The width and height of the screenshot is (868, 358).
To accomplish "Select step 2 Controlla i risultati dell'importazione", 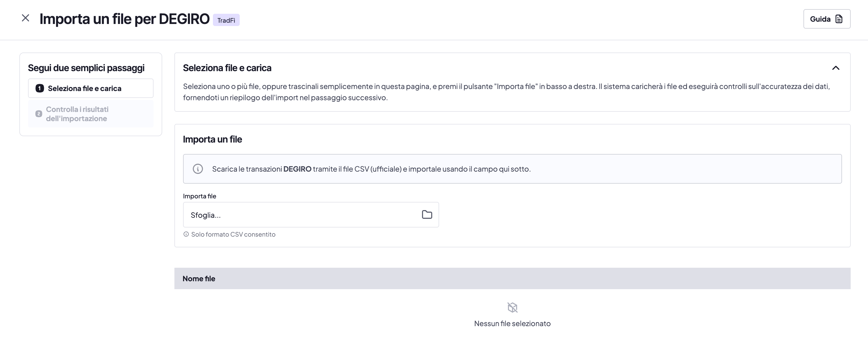I will [91, 114].
